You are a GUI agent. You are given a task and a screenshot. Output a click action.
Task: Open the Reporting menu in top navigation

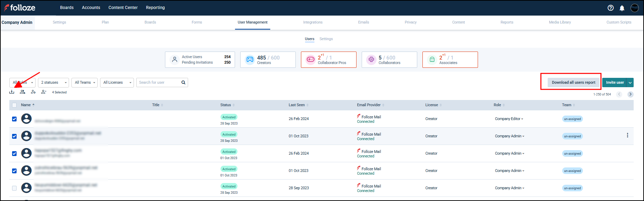tap(155, 8)
